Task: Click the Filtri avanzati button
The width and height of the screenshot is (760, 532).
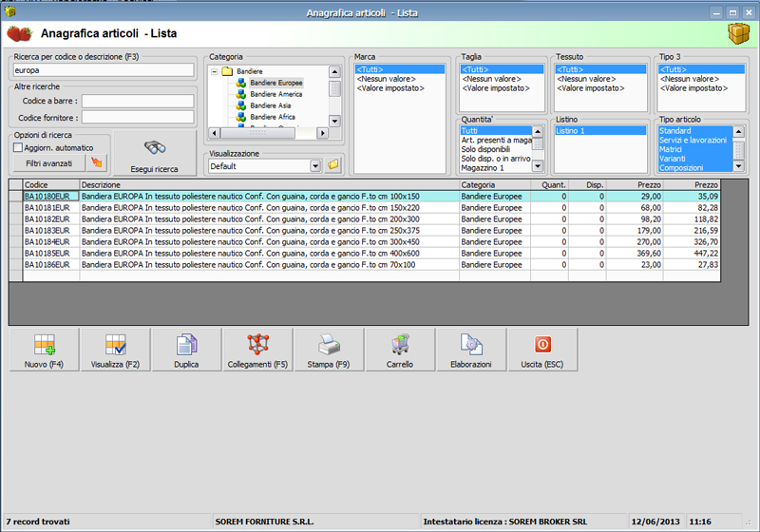Action: tap(47, 163)
